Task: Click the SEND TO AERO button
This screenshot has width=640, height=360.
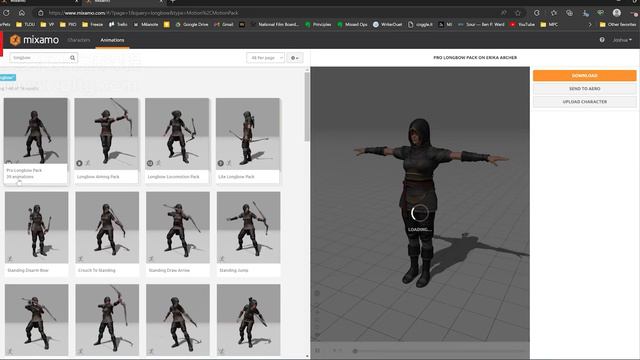Action: 584,89
